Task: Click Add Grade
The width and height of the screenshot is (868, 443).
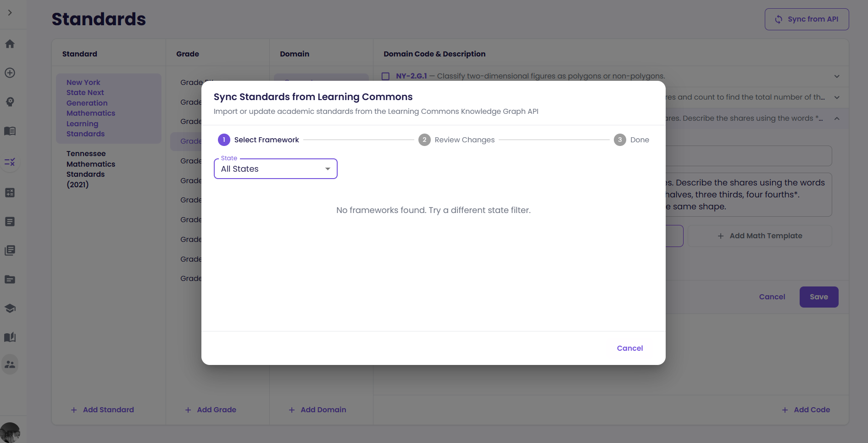Action: click(x=211, y=410)
